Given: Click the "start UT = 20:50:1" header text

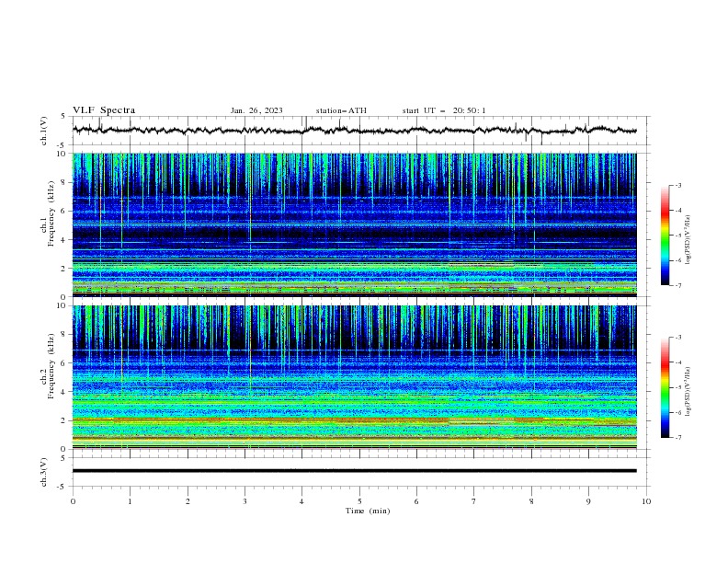Looking at the screenshot, I should click(444, 110).
